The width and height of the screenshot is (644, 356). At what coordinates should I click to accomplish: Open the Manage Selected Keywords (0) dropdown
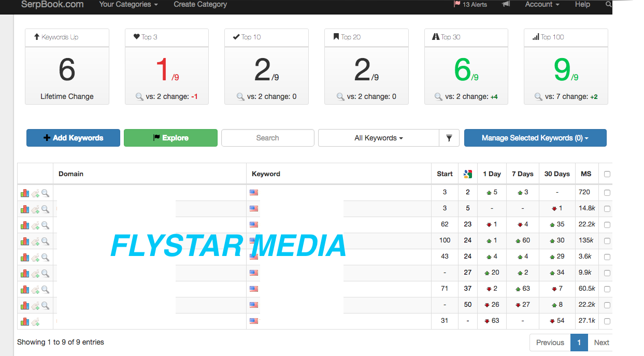tap(535, 138)
